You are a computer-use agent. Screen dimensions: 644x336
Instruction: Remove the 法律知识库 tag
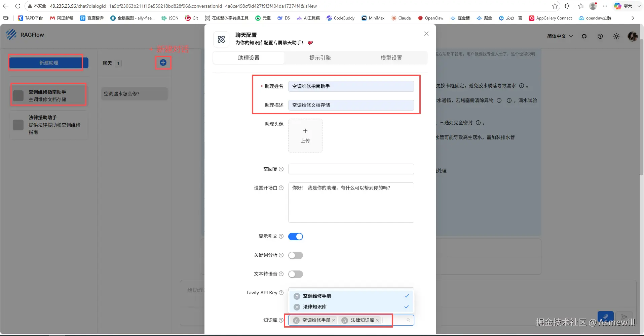pos(377,320)
